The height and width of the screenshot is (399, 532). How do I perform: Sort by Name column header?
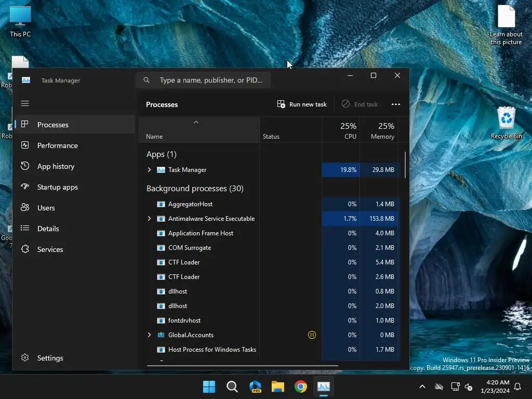199,130
